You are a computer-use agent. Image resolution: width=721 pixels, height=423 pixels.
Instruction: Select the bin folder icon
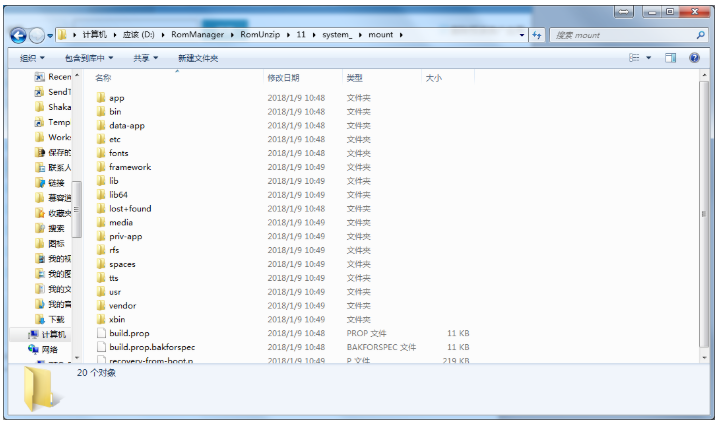101,111
